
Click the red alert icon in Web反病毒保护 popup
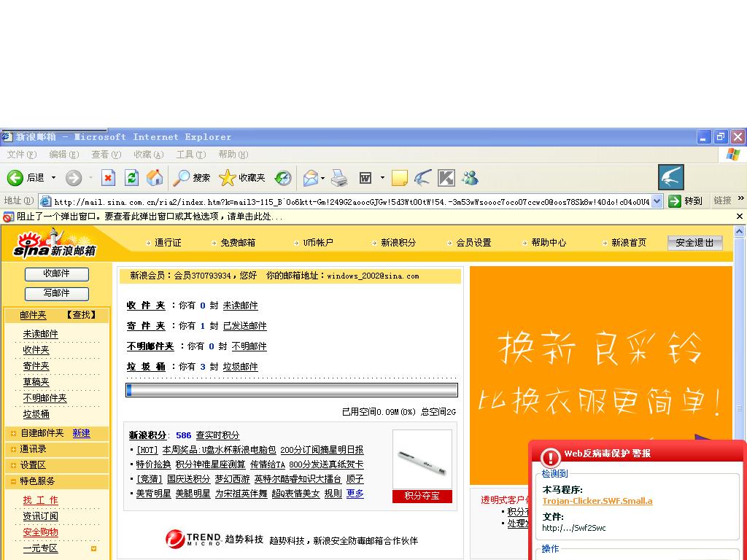pyautogui.click(x=550, y=458)
